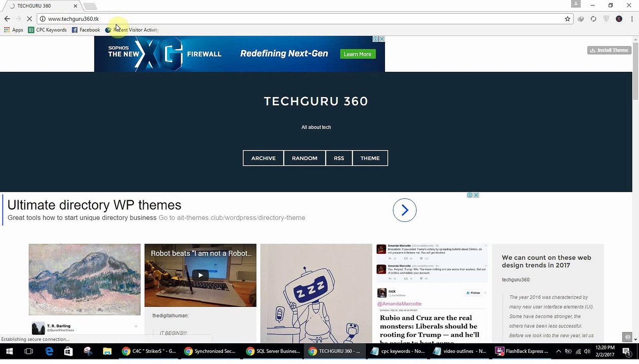Stop page loading with the X button
The width and height of the screenshot is (639, 364).
point(29,19)
